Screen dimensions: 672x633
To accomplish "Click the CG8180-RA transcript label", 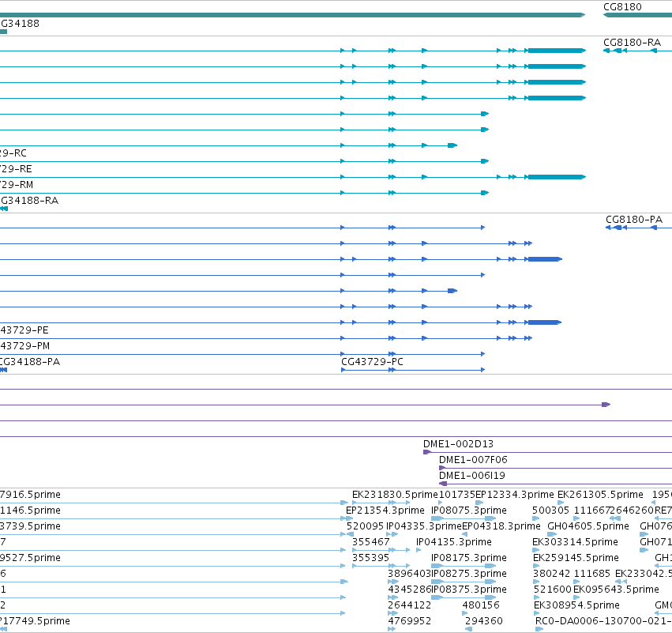I will click(x=633, y=43).
